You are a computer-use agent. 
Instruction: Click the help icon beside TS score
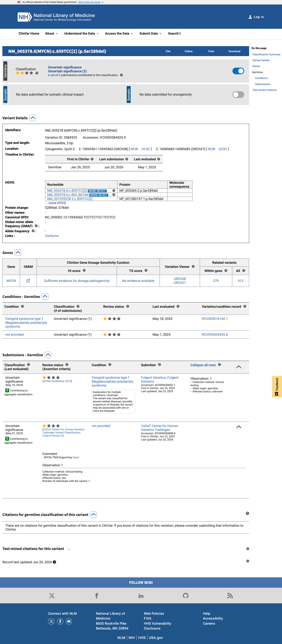[146, 271]
